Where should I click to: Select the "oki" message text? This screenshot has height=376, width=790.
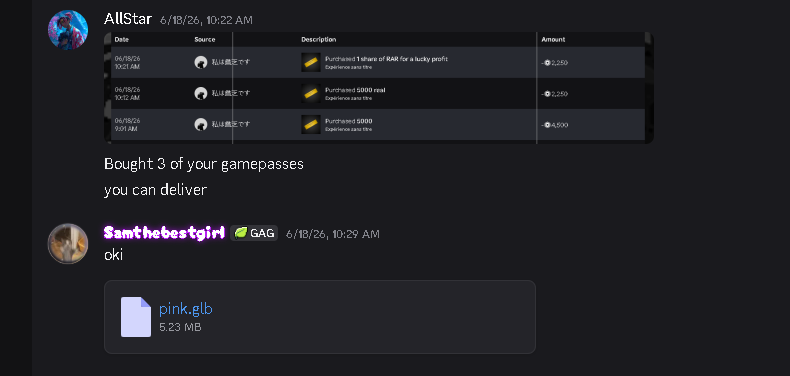(113, 255)
